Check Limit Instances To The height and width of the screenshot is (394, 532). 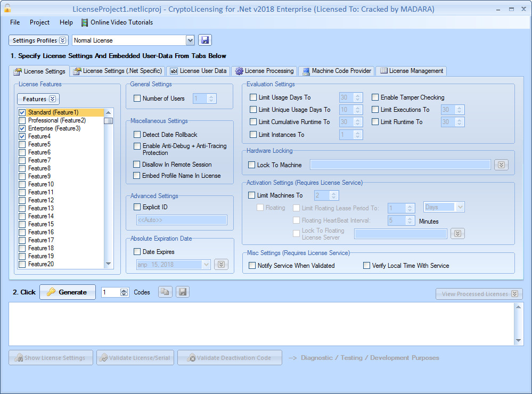pyautogui.click(x=253, y=135)
